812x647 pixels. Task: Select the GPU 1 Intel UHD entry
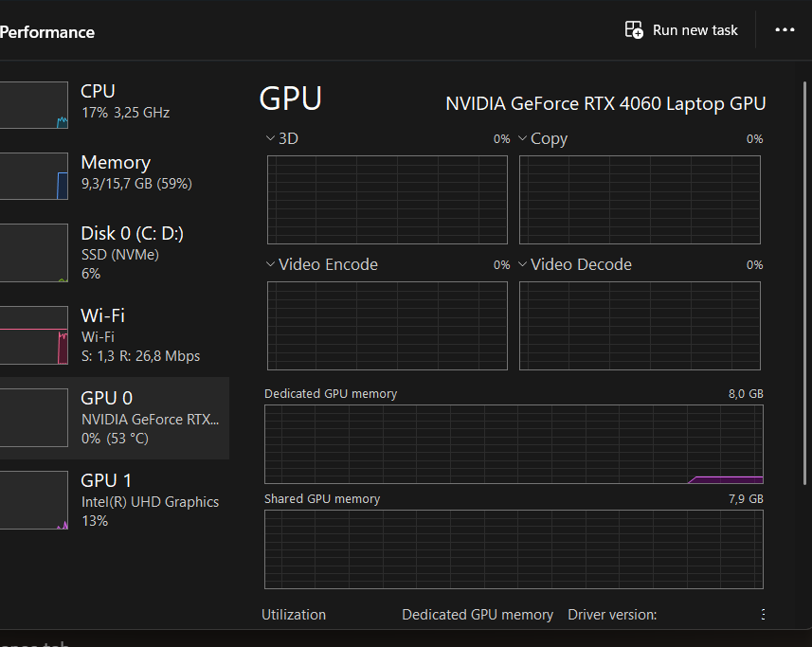point(115,500)
